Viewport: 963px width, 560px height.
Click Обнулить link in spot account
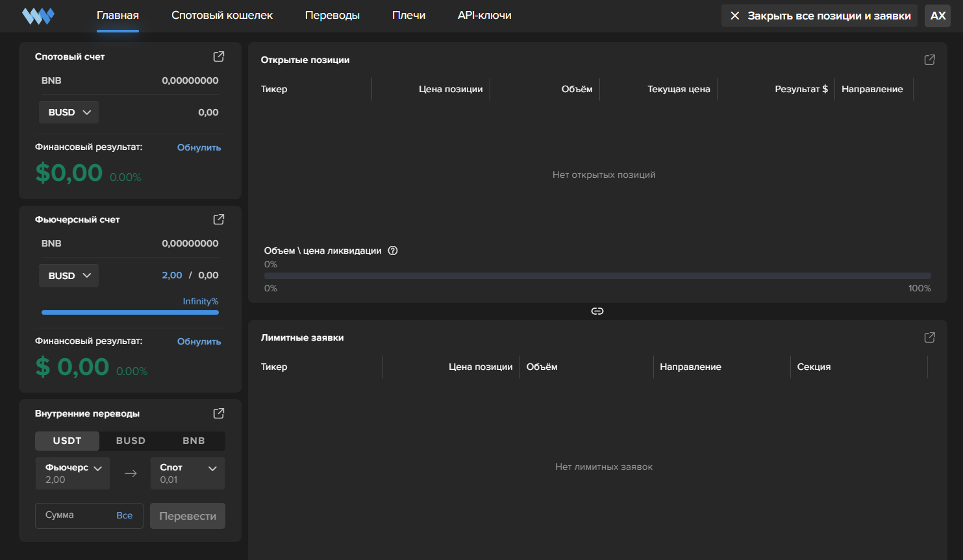click(x=199, y=147)
